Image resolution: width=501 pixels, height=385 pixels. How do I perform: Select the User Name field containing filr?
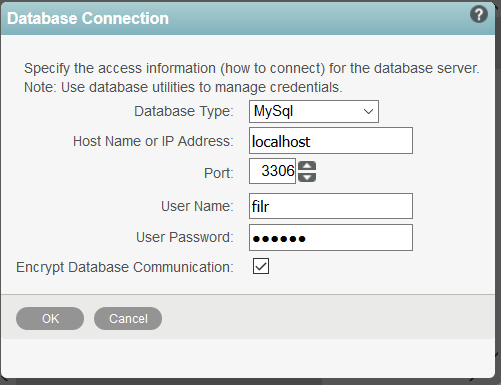(x=331, y=206)
